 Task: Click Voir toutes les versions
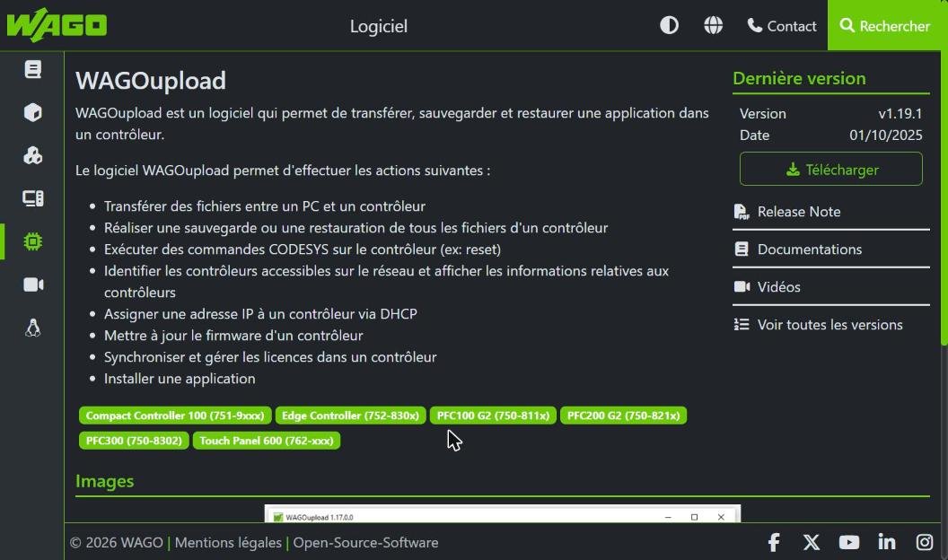point(830,324)
